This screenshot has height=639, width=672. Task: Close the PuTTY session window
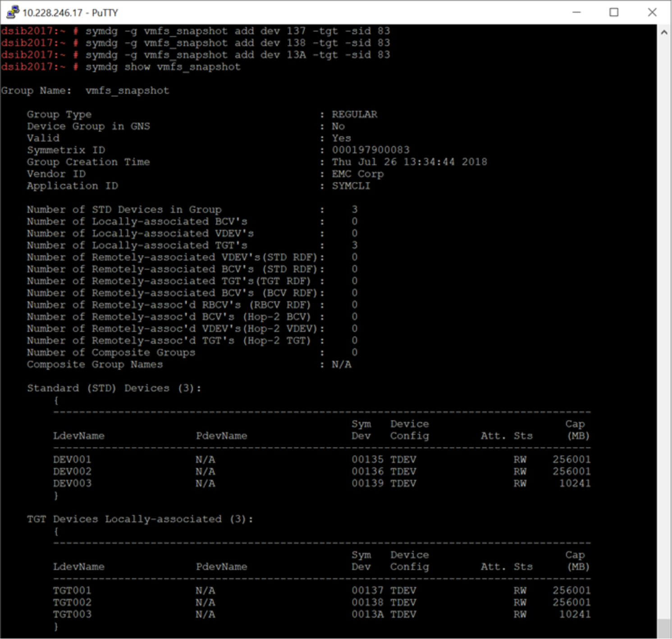(652, 12)
